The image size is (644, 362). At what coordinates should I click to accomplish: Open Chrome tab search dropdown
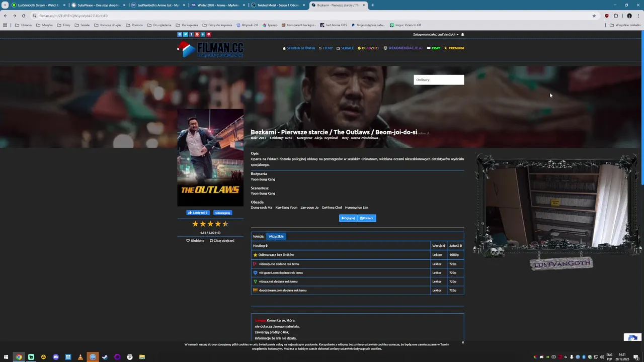[x=5, y=5]
